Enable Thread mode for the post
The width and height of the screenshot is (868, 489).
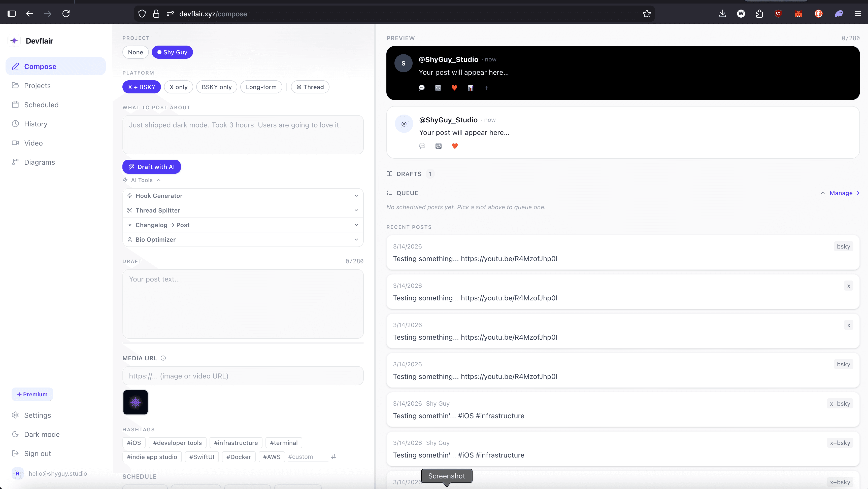pos(310,87)
